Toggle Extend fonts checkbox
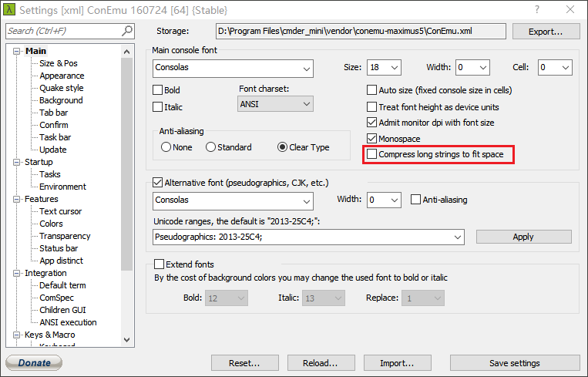Viewport: 588px width, 377px height. point(159,264)
